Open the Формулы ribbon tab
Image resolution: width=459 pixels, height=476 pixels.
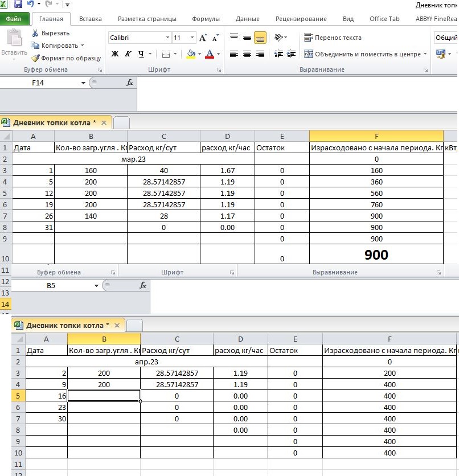206,19
